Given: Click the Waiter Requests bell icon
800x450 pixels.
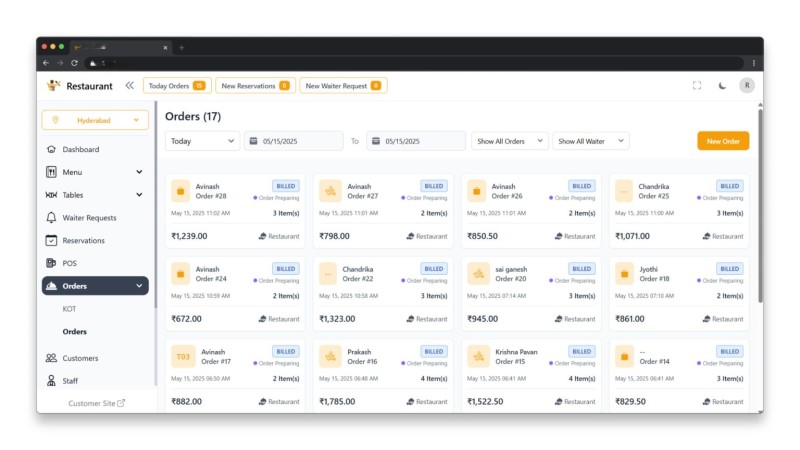Looking at the screenshot, I should [x=51, y=218].
